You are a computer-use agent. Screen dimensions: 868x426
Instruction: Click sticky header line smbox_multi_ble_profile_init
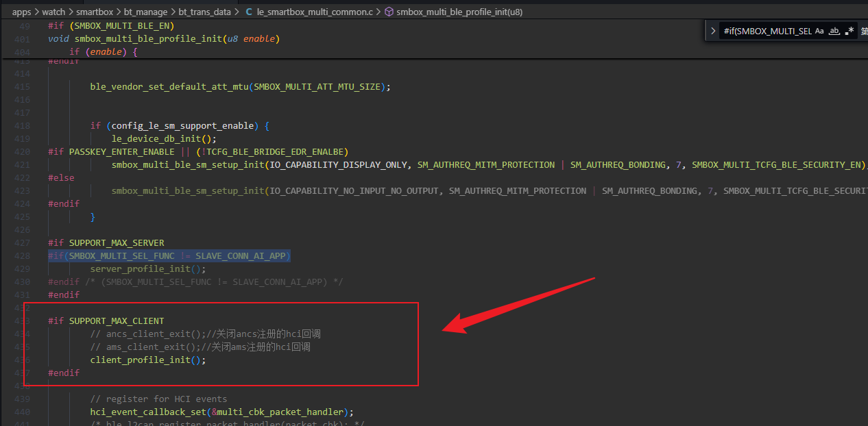click(164, 39)
